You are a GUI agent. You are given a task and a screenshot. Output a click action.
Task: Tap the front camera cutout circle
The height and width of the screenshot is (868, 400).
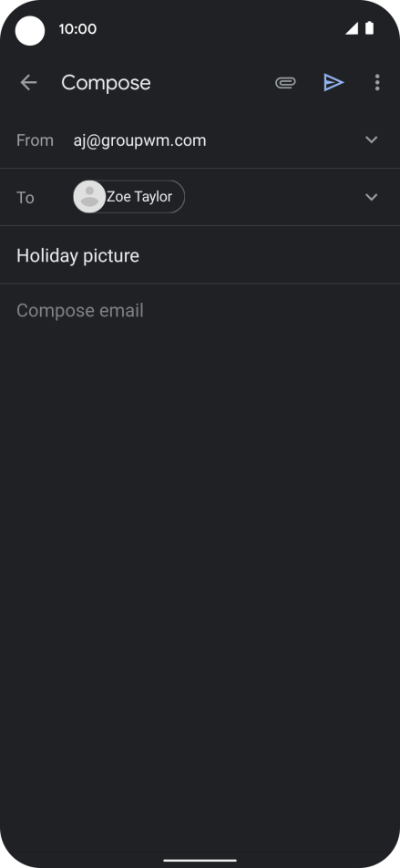pyautogui.click(x=30, y=30)
